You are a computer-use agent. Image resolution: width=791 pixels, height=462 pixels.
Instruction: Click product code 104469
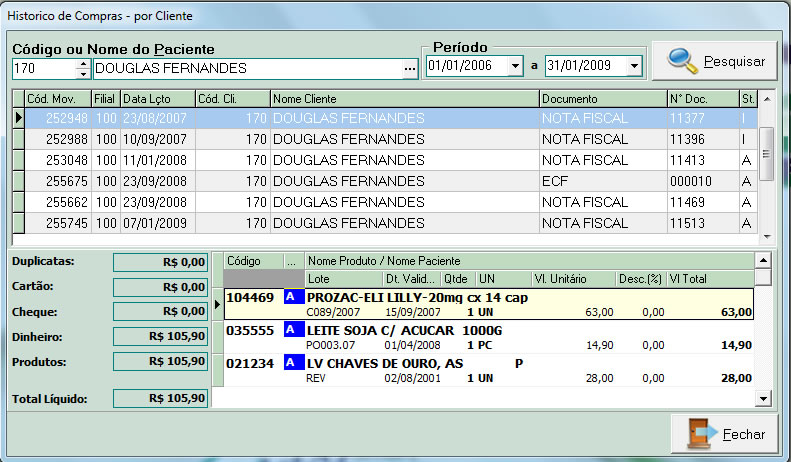click(x=250, y=298)
